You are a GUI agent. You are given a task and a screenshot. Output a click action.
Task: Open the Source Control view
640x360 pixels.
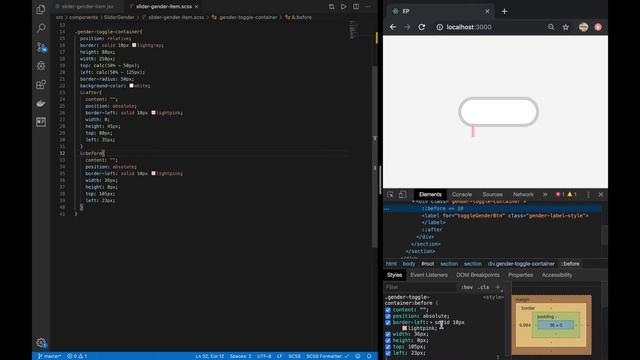point(41,47)
